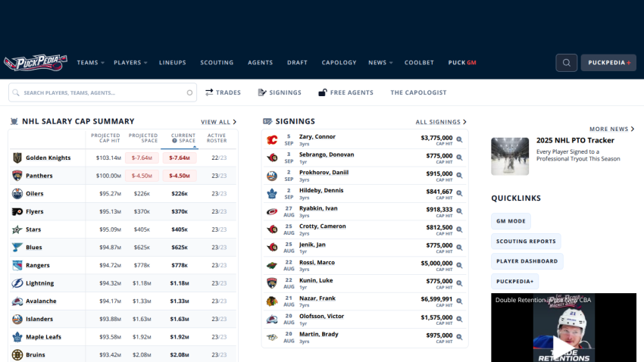Image resolution: width=644 pixels, height=362 pixels.
Task: Open the 2025 NHL PTO Tracker thumbnail
Action: (x=510, y=156)
